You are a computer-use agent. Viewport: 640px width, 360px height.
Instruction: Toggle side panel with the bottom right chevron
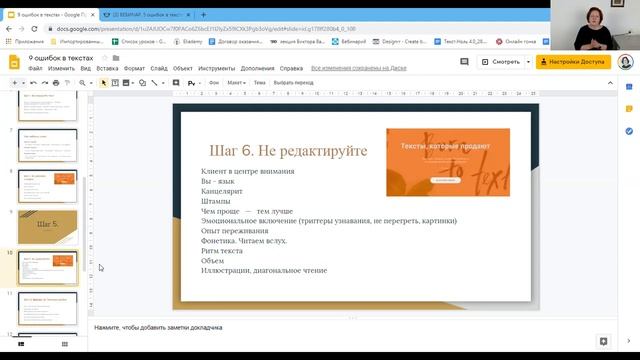pos(629,341)
